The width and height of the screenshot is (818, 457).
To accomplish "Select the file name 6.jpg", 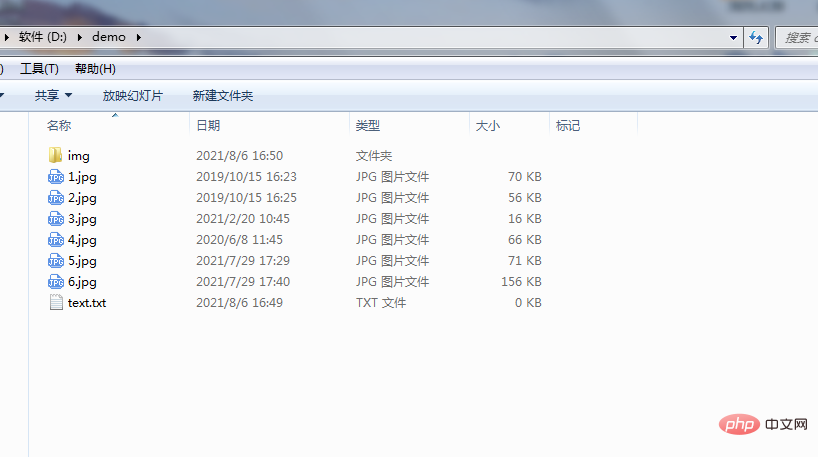I will click(x=82, y=282).
